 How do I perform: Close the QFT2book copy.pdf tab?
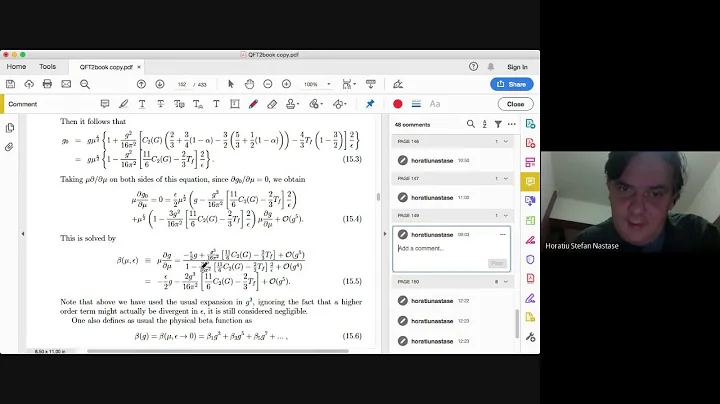139,67
